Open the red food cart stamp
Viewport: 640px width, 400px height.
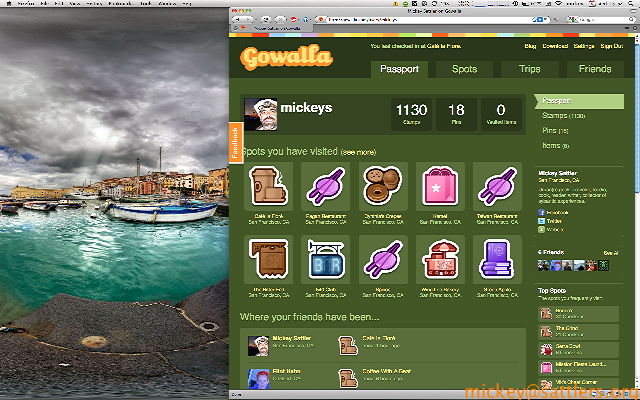(x=440, y=259)
